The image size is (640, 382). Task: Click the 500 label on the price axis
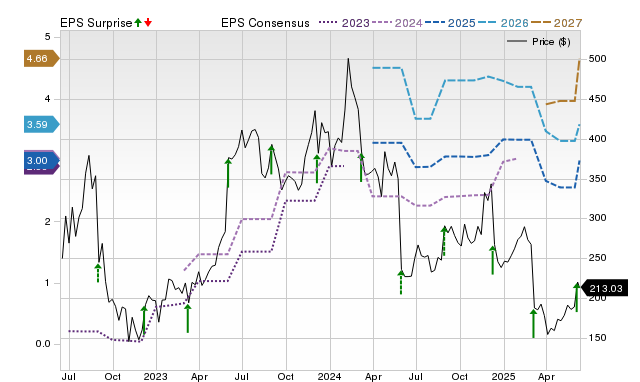point(598,59)
